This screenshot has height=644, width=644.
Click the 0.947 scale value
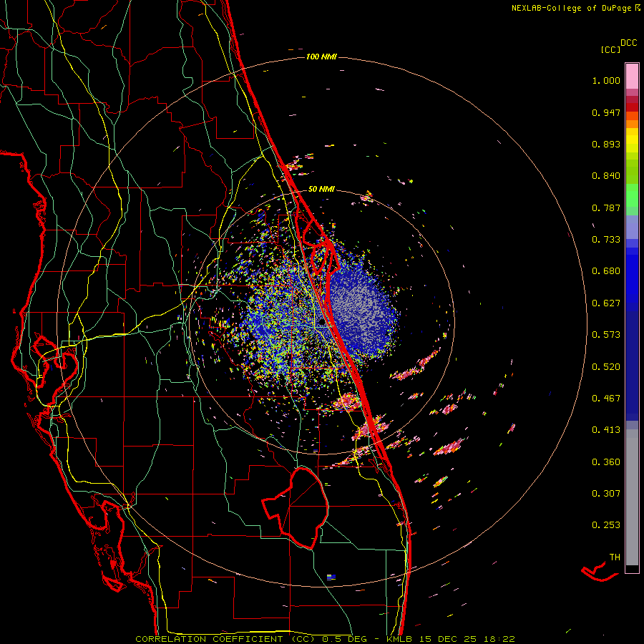(x=606, y=112)
